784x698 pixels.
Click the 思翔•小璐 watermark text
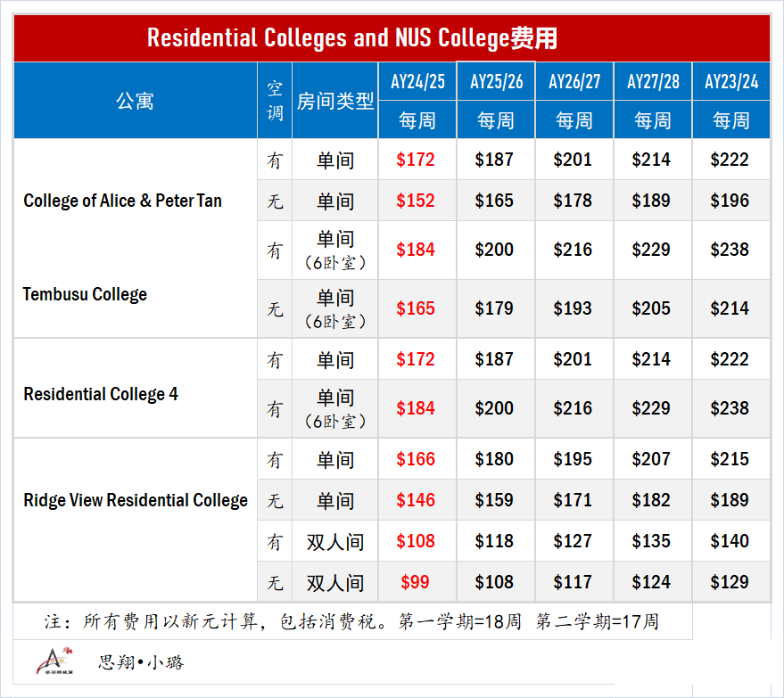141,662
